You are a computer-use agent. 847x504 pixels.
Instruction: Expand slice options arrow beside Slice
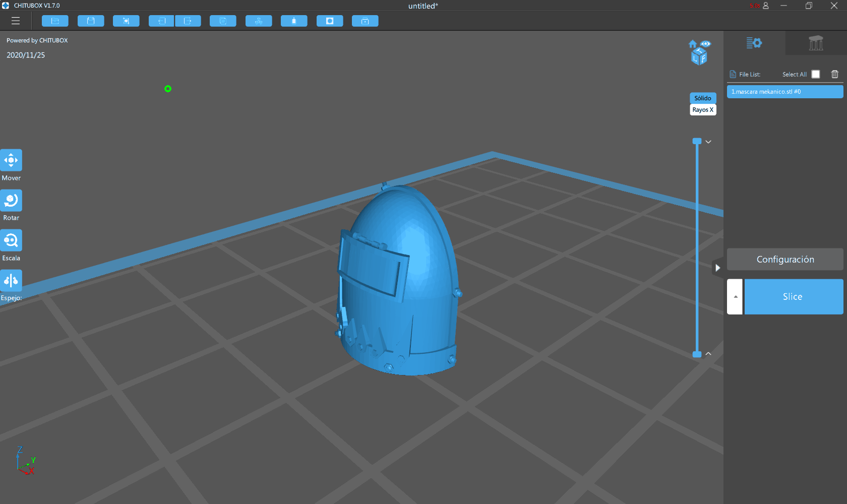pyautogui.click(x=735, y=297)
